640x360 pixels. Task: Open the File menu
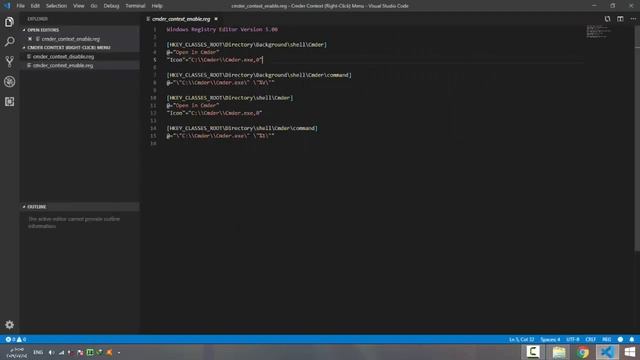pos(20,6)
